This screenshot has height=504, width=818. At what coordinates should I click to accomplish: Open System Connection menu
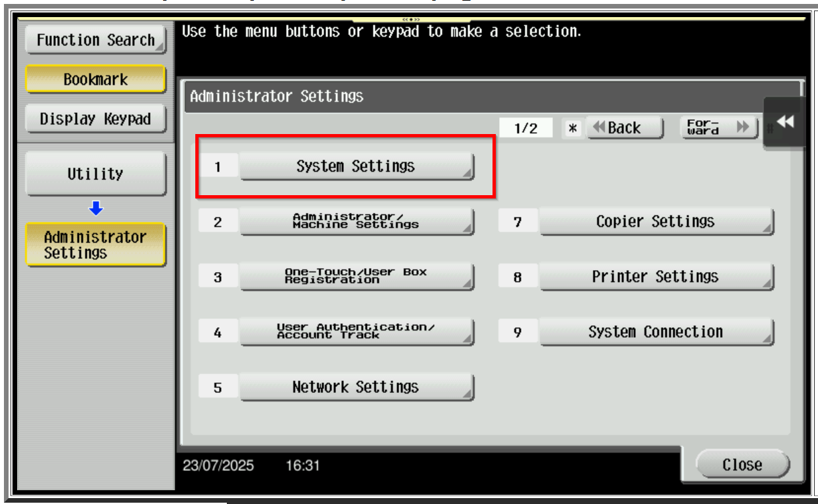click(x=656, y=332)
